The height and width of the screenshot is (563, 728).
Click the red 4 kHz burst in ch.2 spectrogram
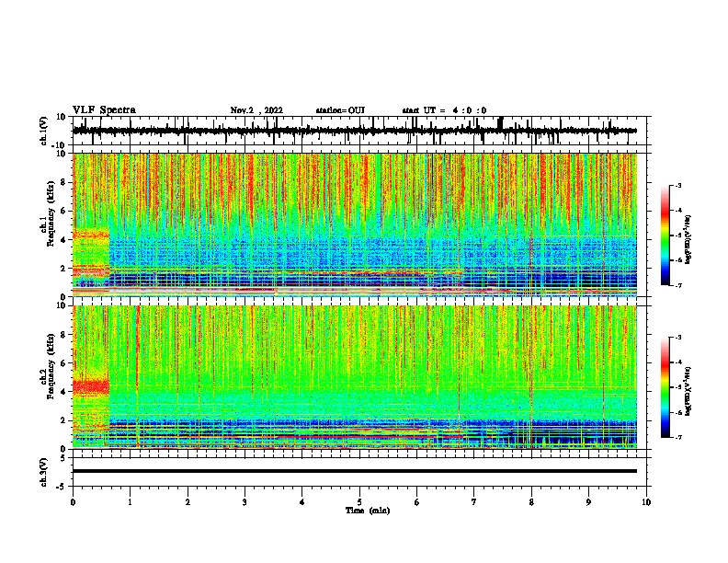coord(91,386)
